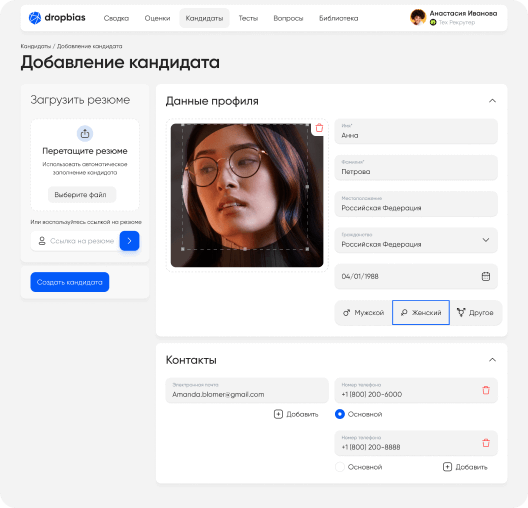528x508 pixels.
Task: Choose Женский gender option
Action: click(x=421, y=313)
